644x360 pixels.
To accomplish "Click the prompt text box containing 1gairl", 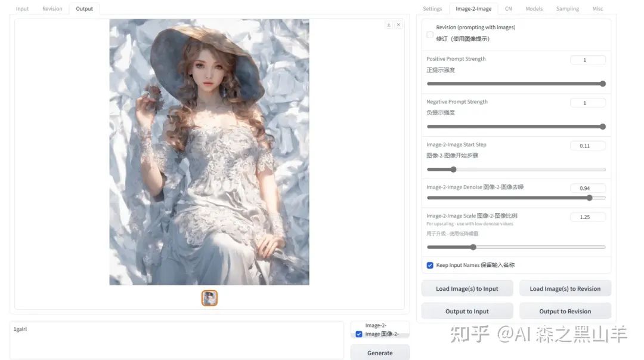I will coord(177,341).
